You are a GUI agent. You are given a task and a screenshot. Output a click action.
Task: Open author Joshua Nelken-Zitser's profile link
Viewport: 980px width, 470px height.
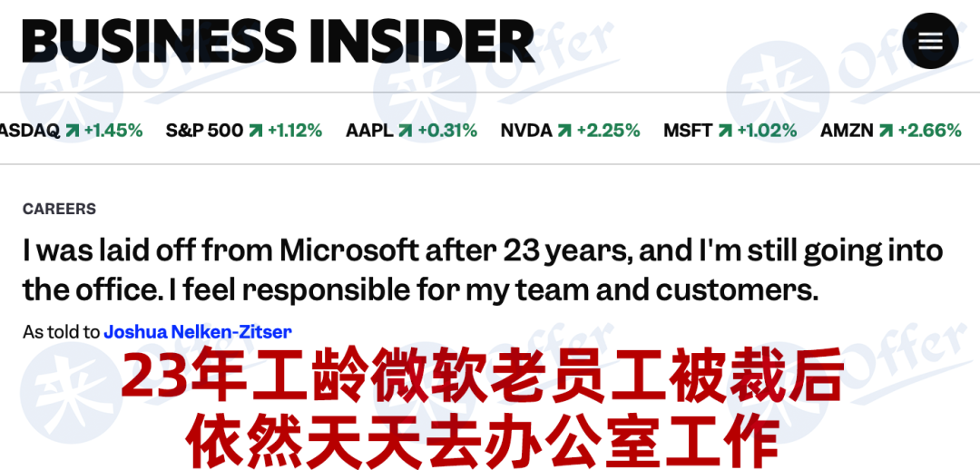point(198,331)
